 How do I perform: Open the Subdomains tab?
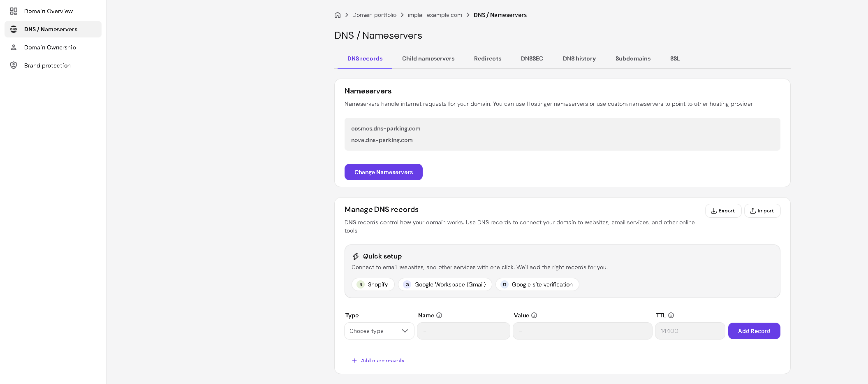[633, 59]
